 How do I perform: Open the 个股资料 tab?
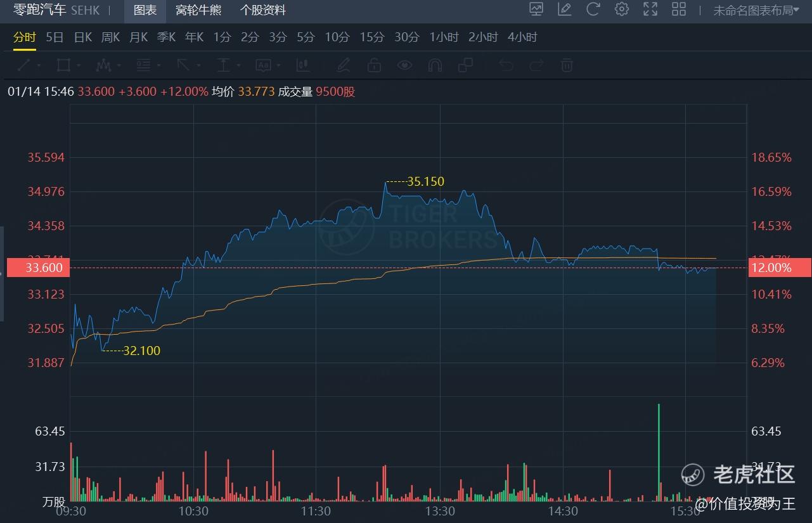[x=263, y=11]
